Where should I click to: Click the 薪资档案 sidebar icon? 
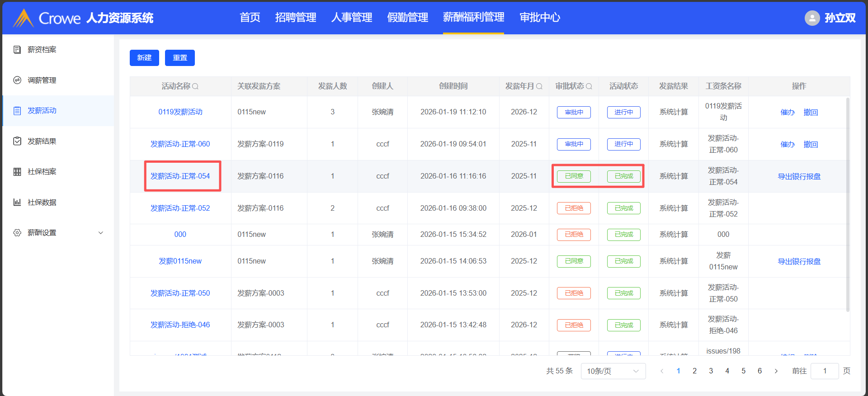click(17, 50)
